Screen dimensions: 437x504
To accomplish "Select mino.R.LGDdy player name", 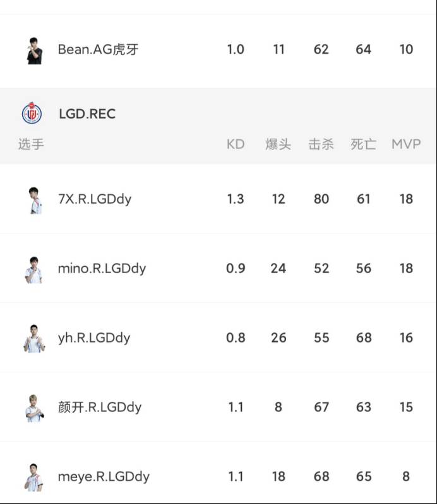I will [x=102, y=269].
